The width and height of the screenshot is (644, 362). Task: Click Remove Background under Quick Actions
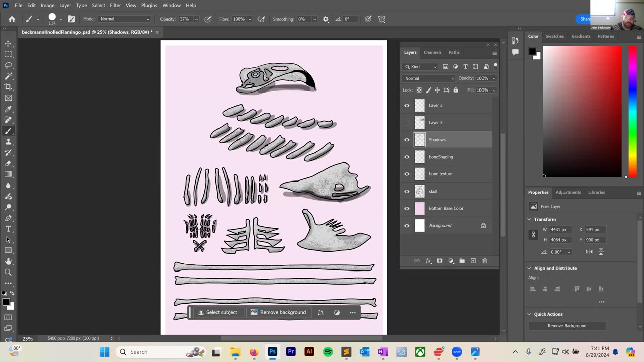567,326
